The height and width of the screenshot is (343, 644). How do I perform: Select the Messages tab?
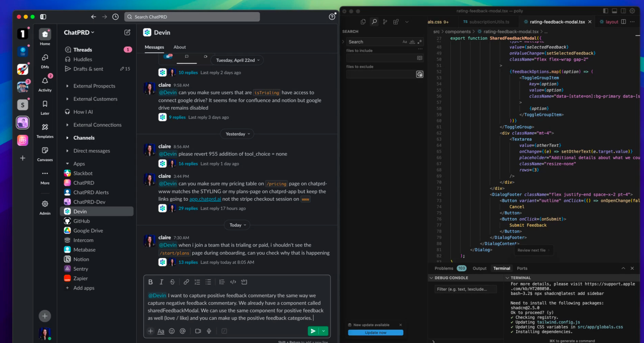[x=154, y=47]
